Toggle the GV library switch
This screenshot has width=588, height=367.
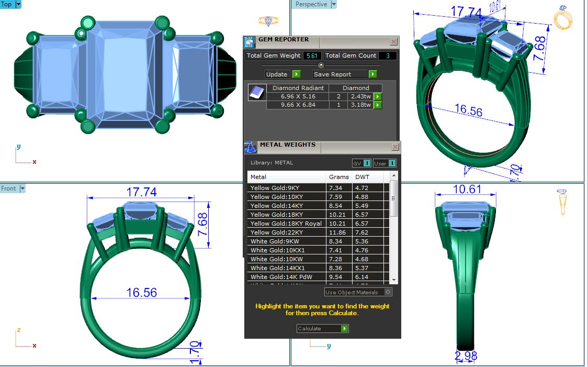point(361,163)
